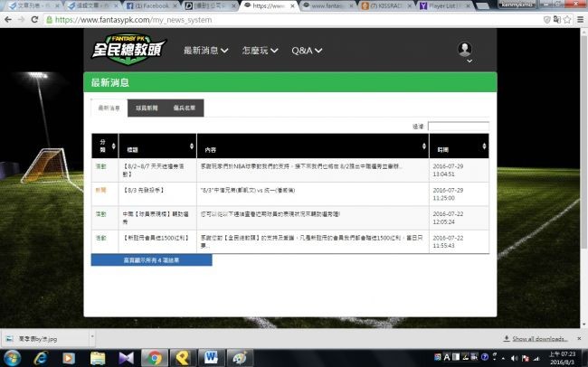Open the Windows Start menu
Viewport: 588px width, 367px height.
tap(12, 358)
